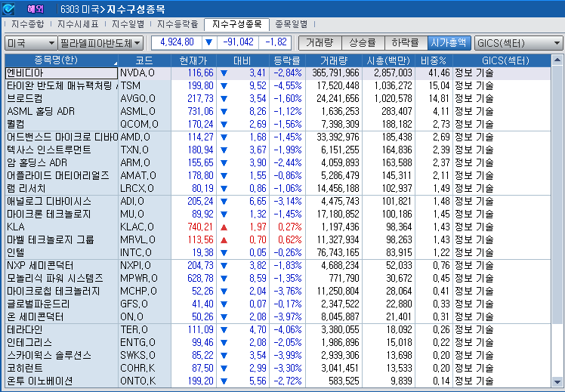This screenshot has width=565, height=392.
Task: Switch to the 종목일별 tab
Action: click(292, 24)
